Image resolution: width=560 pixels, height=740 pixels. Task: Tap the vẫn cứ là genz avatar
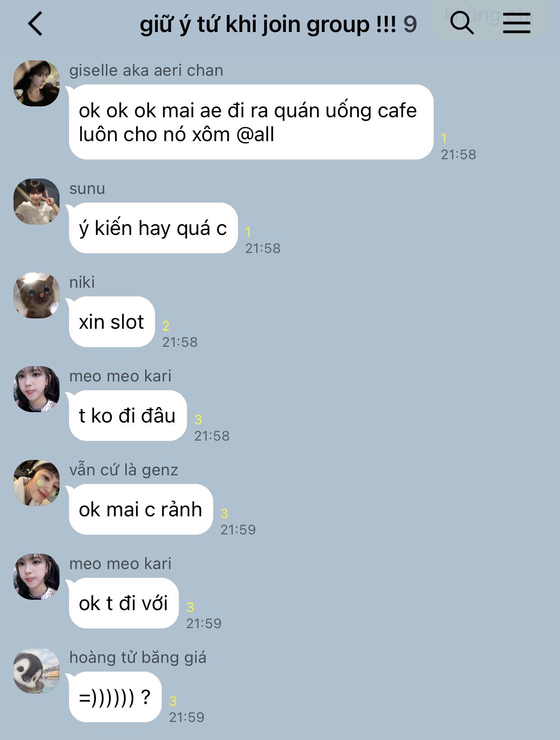(x=37, y=483)
